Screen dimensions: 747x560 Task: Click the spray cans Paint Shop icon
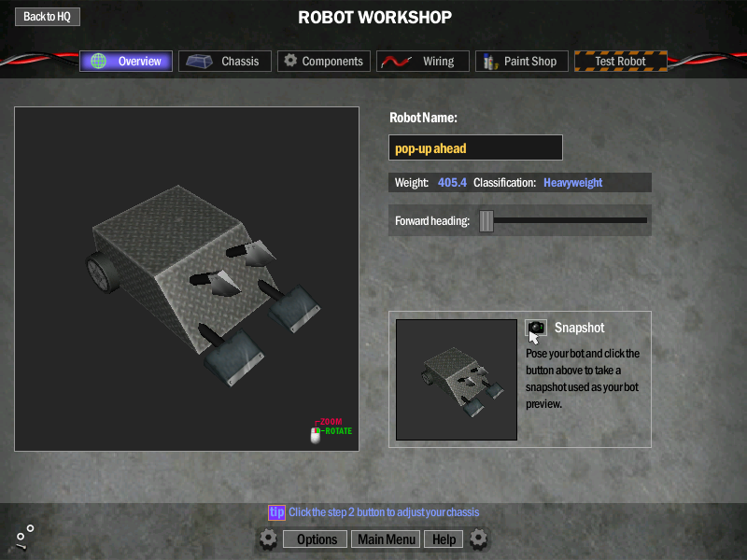pyautogui.click(x=489, y=62)
